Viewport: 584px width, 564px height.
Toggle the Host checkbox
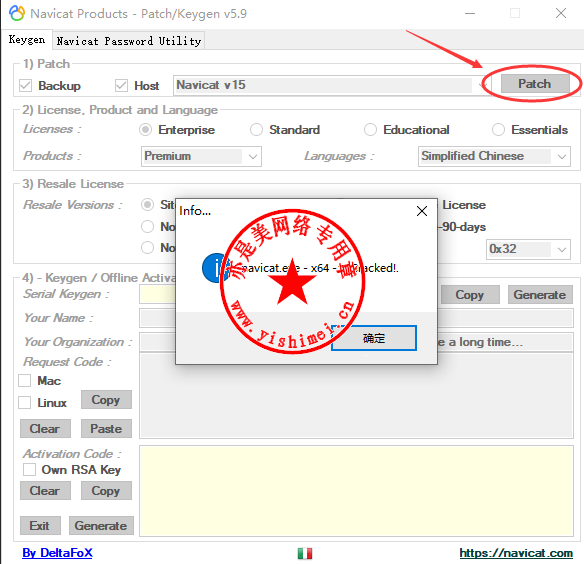121,86
